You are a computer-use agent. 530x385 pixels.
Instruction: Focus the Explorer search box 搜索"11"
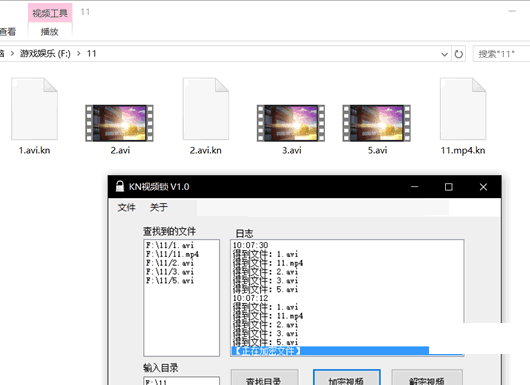coord(502,54)
